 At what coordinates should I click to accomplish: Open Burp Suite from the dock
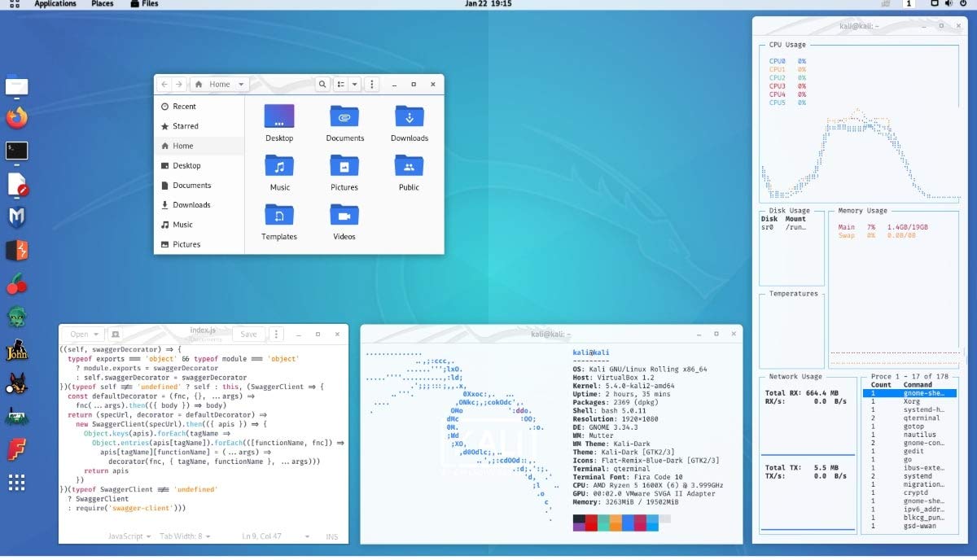click(x=16, y=250)
